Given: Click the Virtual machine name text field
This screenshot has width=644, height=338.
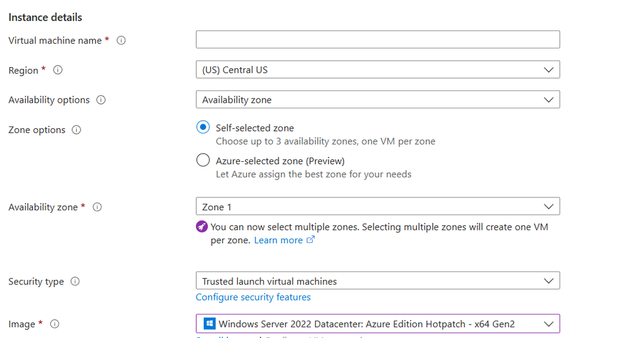Looking at the screenshot, I should tap(377, 40).
